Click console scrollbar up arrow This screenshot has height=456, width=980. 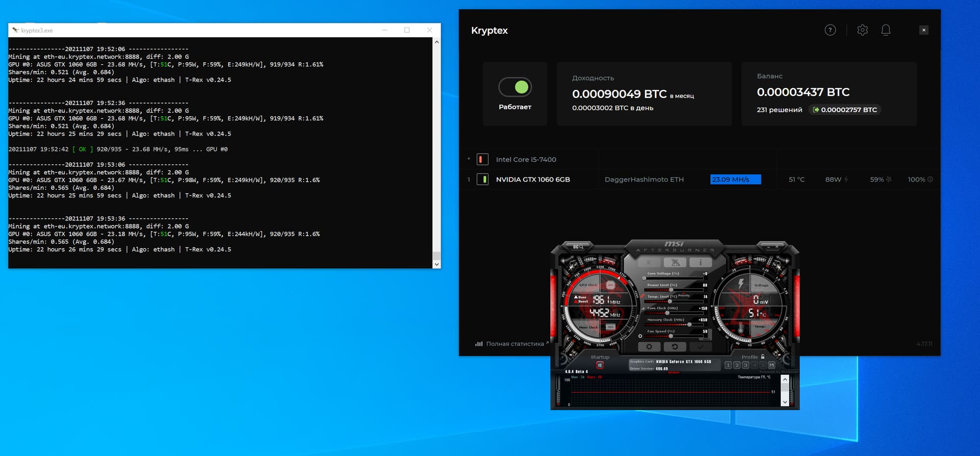click(436, 42)
